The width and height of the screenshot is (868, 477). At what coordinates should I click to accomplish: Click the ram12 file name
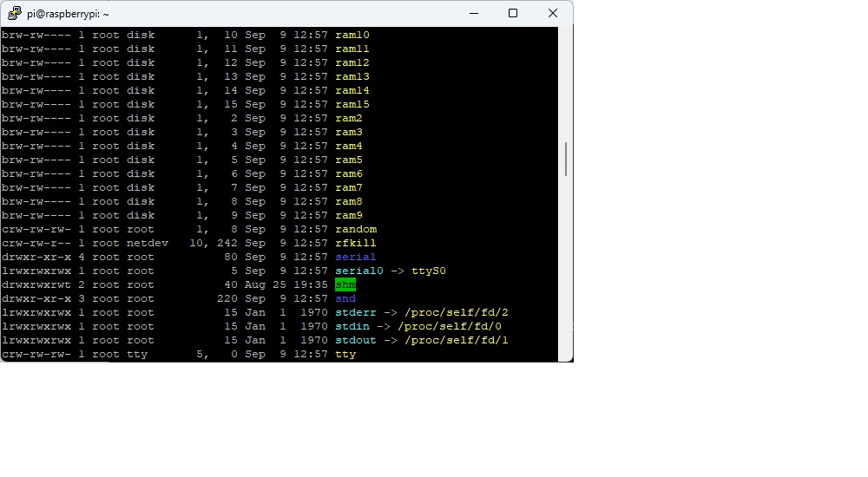coord(352,62)
